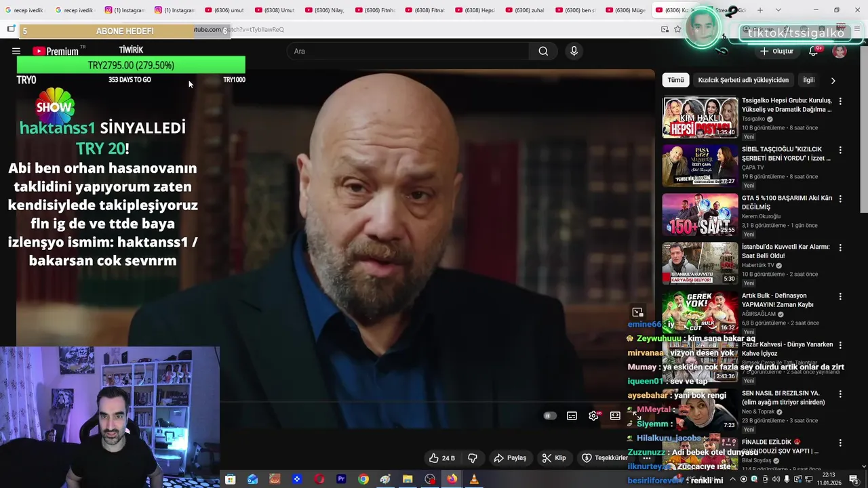Click the Klip clip button

[x=554, y=458]
